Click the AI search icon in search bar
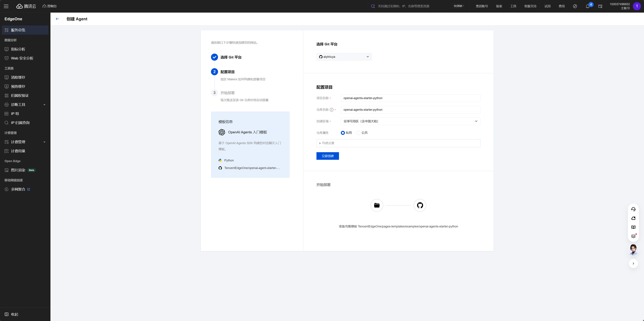644x321 pixels. (373, 6)
